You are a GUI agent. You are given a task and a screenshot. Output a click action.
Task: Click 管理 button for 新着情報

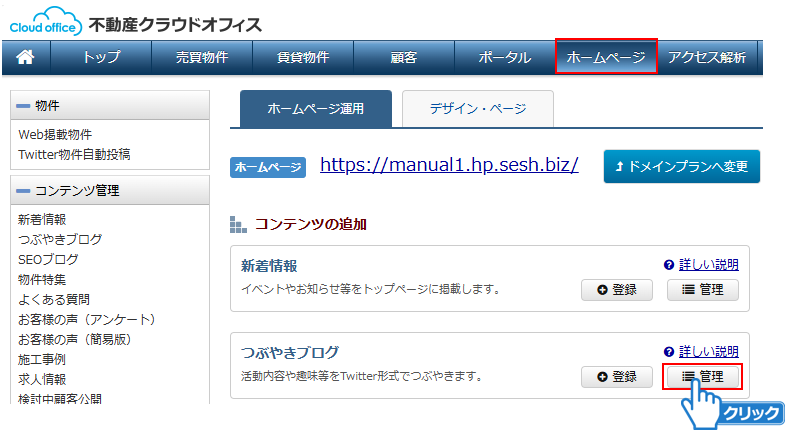tap(702, 290)
